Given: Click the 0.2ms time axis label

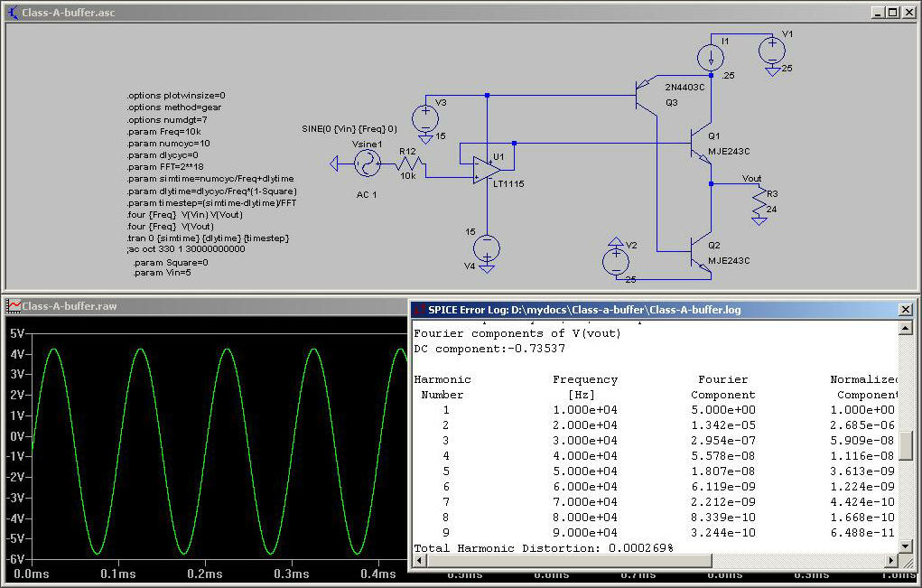Looking at the screenshot, I should tap(205, 574).
